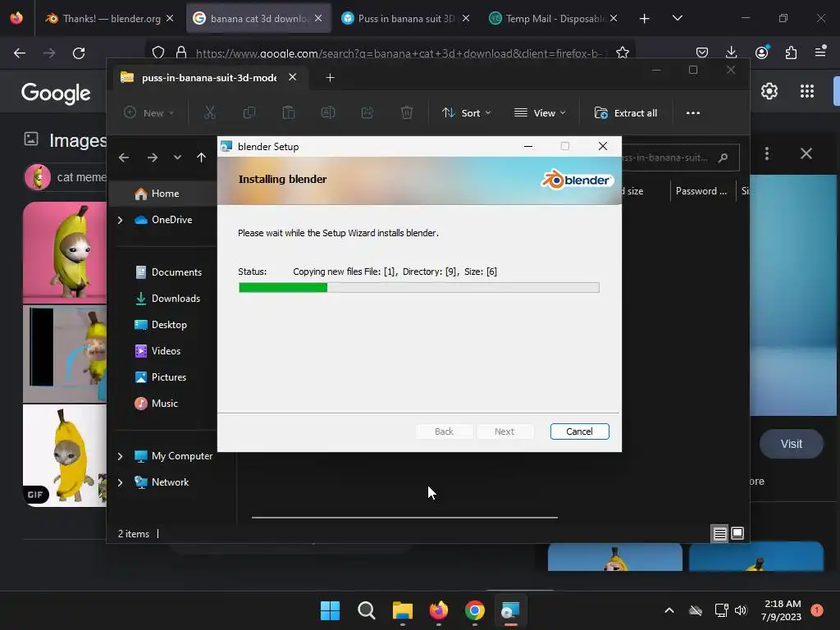This screenshot has width=840, height=630.
Task: Open the Google apps grid
Action: click(807, 91)
